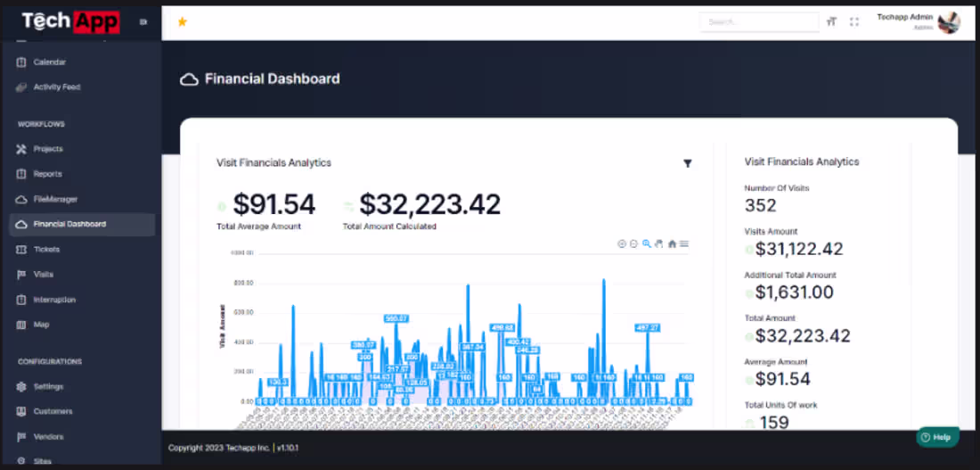This screenshot has width=980, height=470.
Task: Click the FileManager cloud icon
Action: (21, 199)
